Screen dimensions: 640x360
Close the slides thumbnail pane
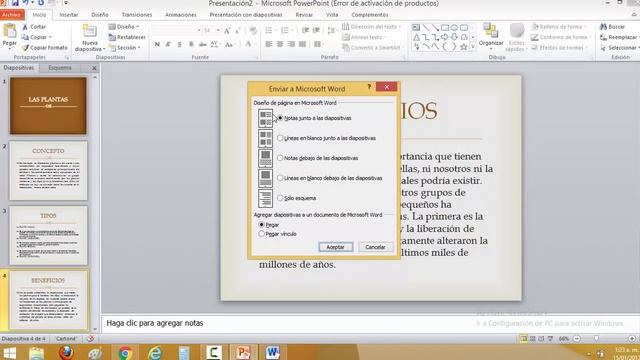(94, 68)
